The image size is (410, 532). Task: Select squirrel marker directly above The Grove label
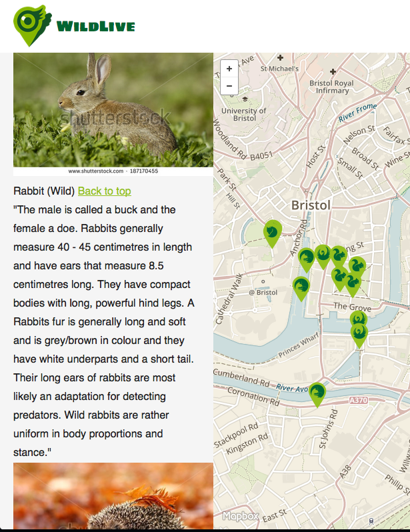353,284
